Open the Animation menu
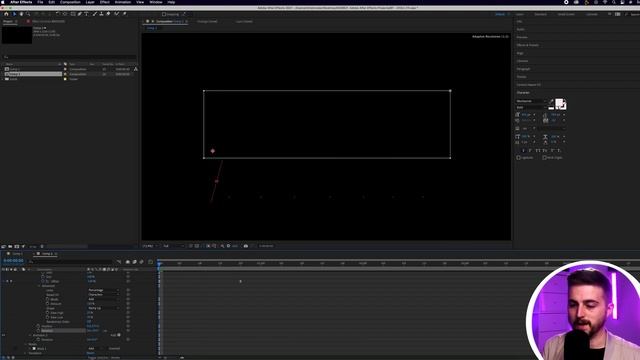 (123, 2)
